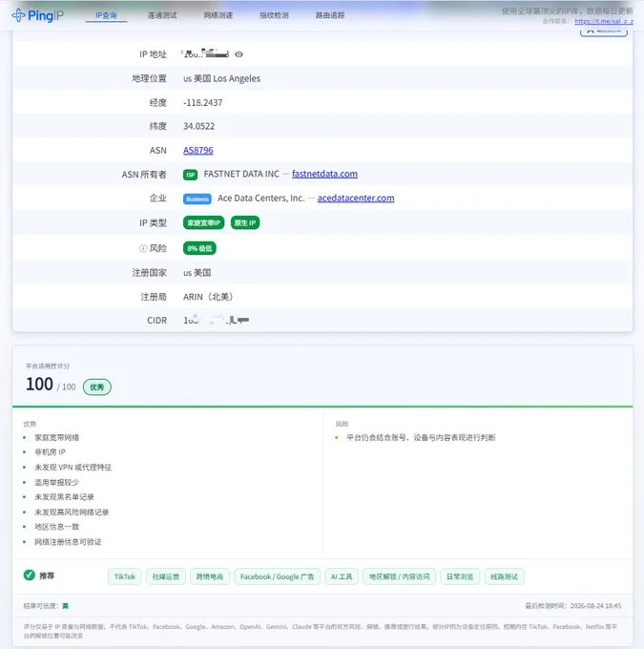
Task: Click the 结果可信度 高 indicator
Action: tap(46, 606)
